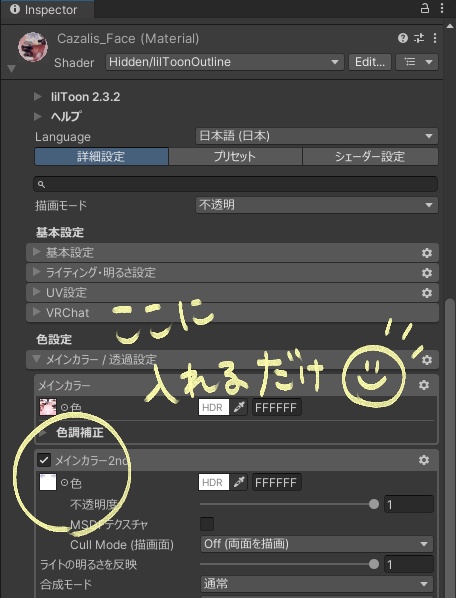Open the Shader dropdown Hidden/lilToonOutline

(x=225, y=62)
